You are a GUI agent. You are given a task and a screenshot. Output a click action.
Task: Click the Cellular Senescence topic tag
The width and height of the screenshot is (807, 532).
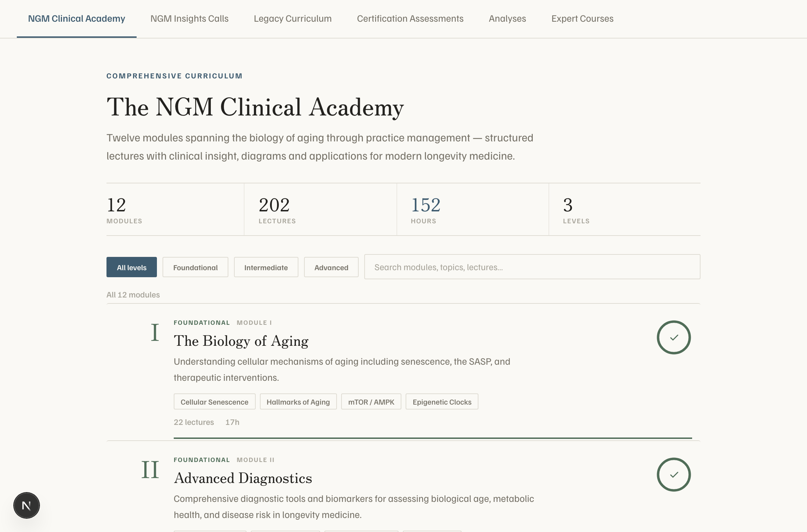point(215,401)
